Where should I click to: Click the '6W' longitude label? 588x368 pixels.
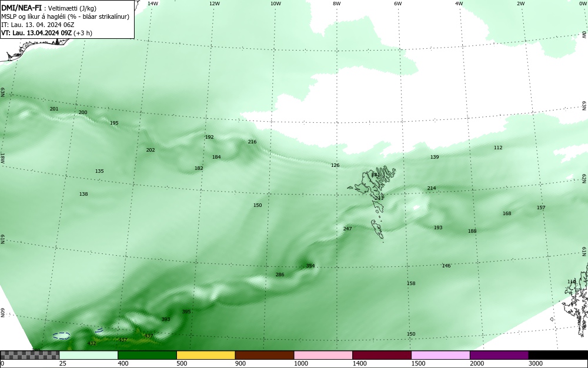coord(398,4)
